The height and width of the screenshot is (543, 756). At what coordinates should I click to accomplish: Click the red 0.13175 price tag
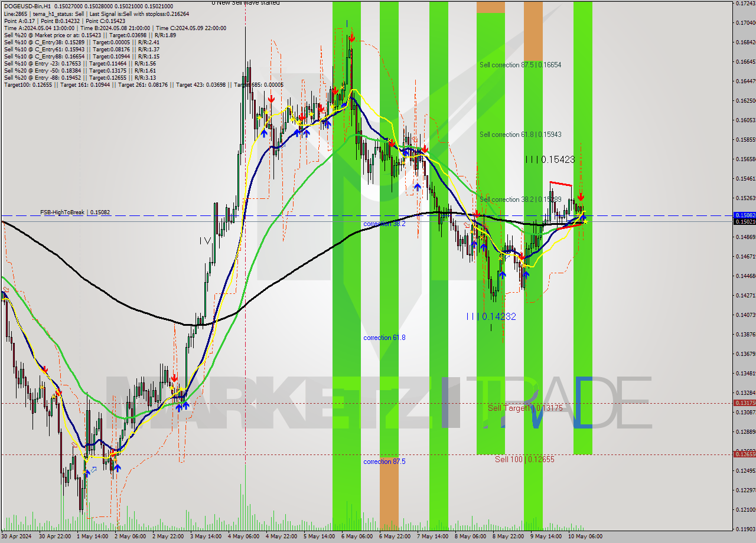(744, 403)
